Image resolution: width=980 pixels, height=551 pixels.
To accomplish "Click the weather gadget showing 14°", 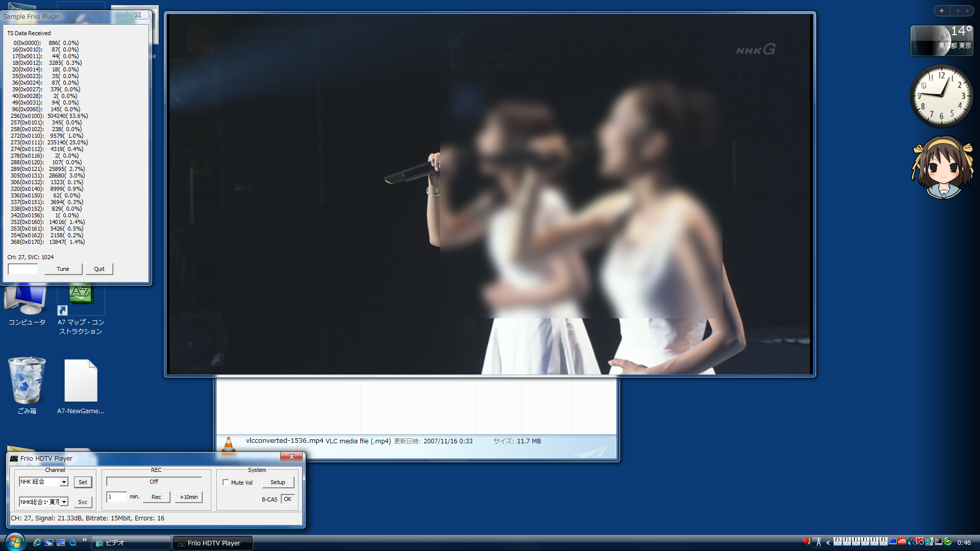I will click(x=942, y=40).
